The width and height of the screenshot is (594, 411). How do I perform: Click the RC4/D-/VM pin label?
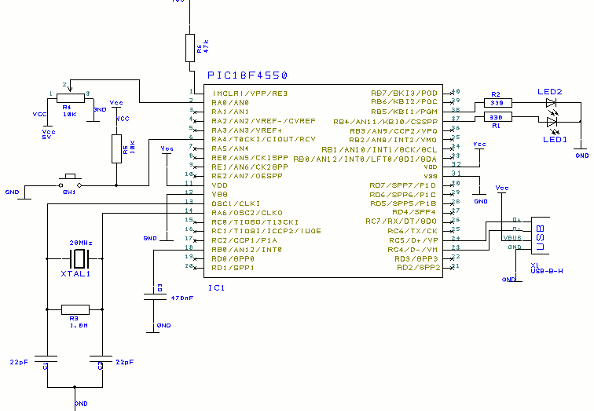413,250
